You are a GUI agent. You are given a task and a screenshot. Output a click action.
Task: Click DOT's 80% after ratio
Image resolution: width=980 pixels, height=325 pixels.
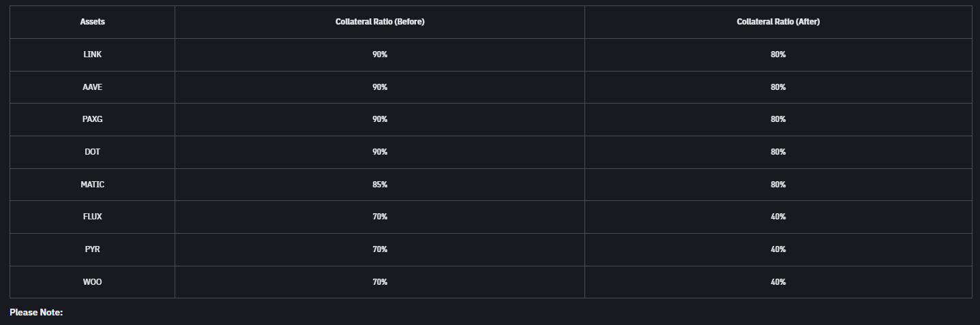pos(778,152)
